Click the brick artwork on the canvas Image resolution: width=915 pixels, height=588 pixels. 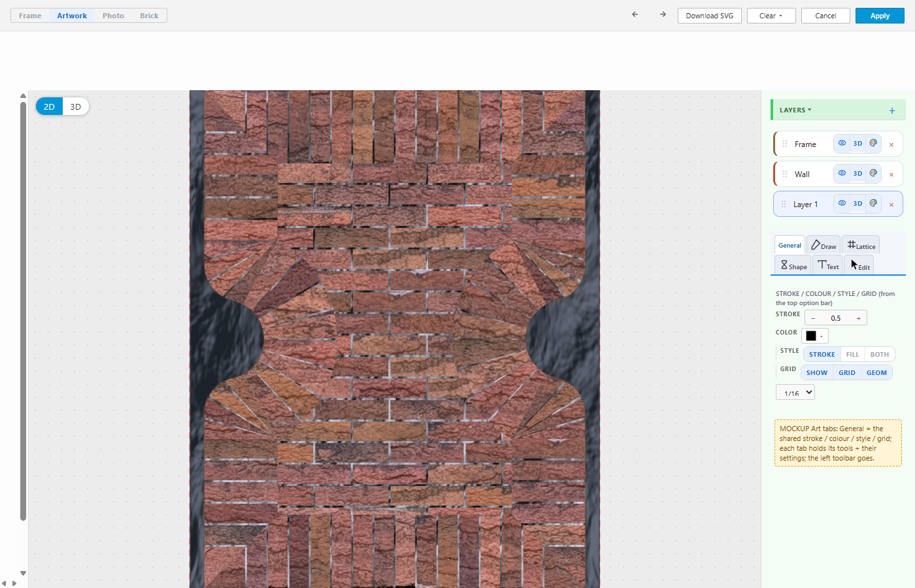click(x=395, y=339)
